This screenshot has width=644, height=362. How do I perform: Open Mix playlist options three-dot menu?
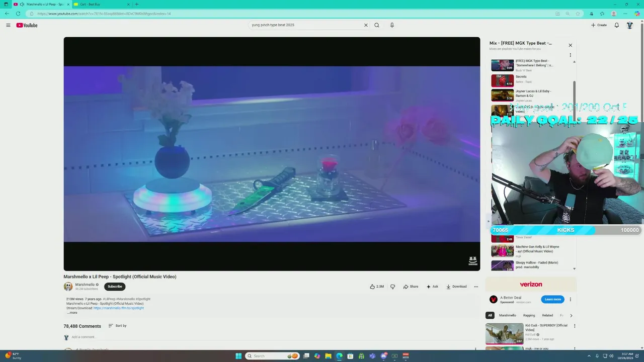[570, 55]
